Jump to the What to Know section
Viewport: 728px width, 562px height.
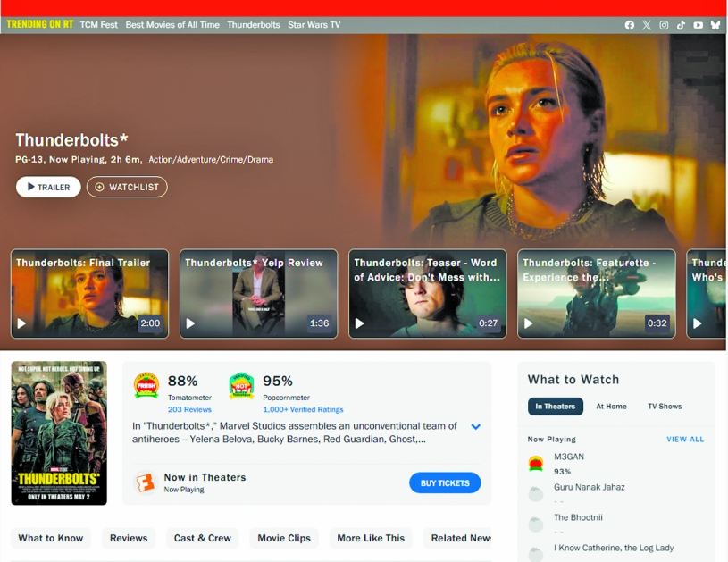(51, 538)
